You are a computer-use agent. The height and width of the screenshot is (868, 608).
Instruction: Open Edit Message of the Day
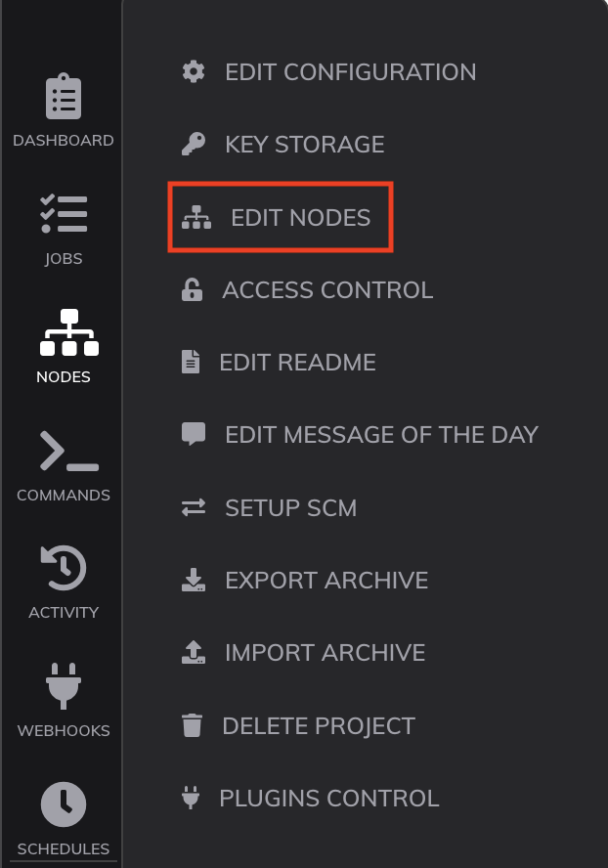pyautogui.click(x=360, y=435)
